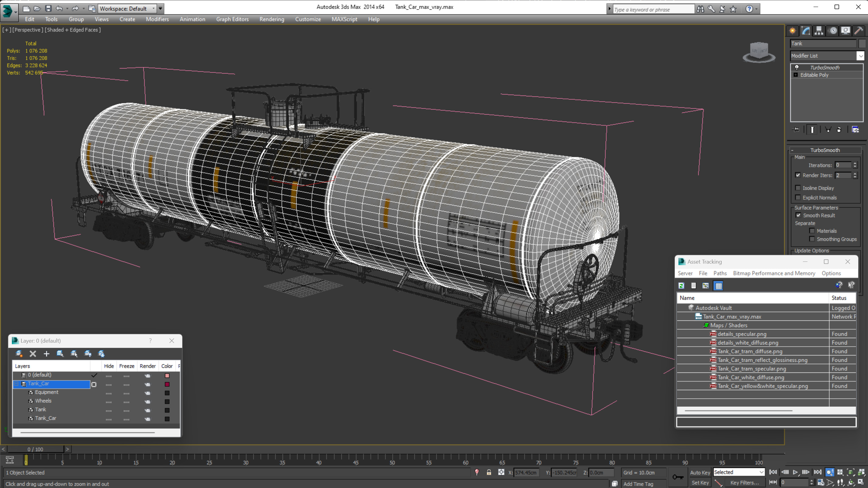The width and height of the screenshot is (868, 488).
Task: Delete highlighted layer with X icon
Action: point(33,354)
